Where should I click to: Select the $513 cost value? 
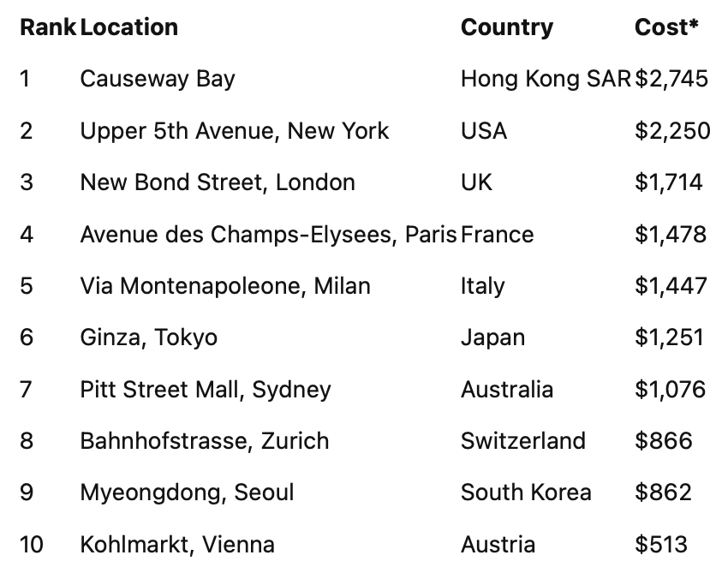pos(661,545)
